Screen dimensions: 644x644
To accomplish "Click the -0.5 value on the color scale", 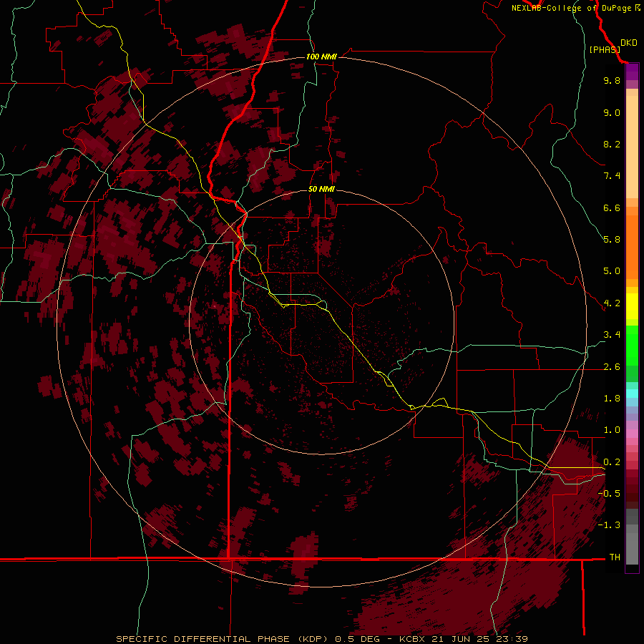I will 609,494.
